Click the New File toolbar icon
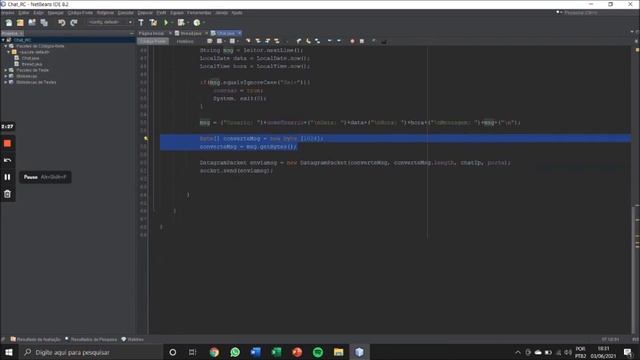The image size is (640, 360). [x=9, y=22]
